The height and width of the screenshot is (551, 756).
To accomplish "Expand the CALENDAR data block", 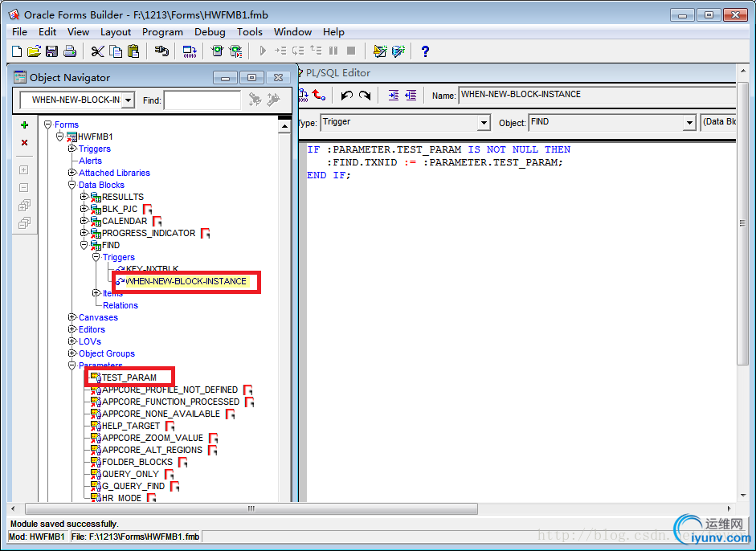I will pyautogui.click(x=84, y=221).
